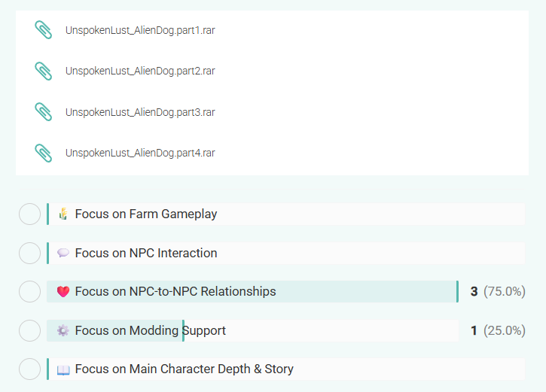Screen dimensions: 546x392
Task: Click the heart icon on NPC-to-NPC Relationships
Action: click(x=63, y=291)
